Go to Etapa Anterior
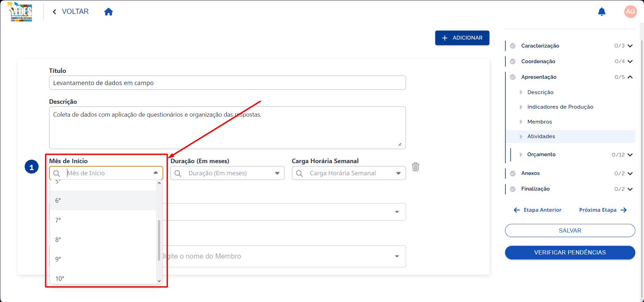The width and height of the screenshot is (644, 302). tap(537, 210)
